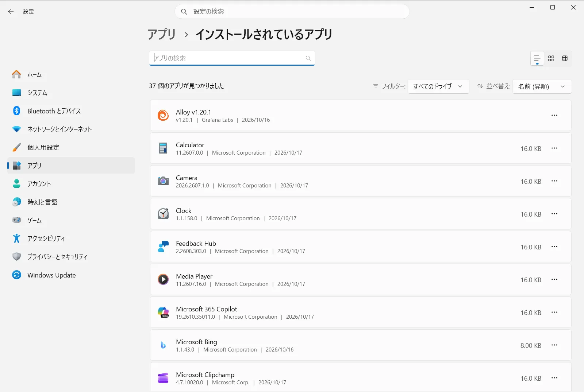Focus the アプリの検索 input field
The width and height of the screenshot is (584, 392).
[x=232, y=58]
